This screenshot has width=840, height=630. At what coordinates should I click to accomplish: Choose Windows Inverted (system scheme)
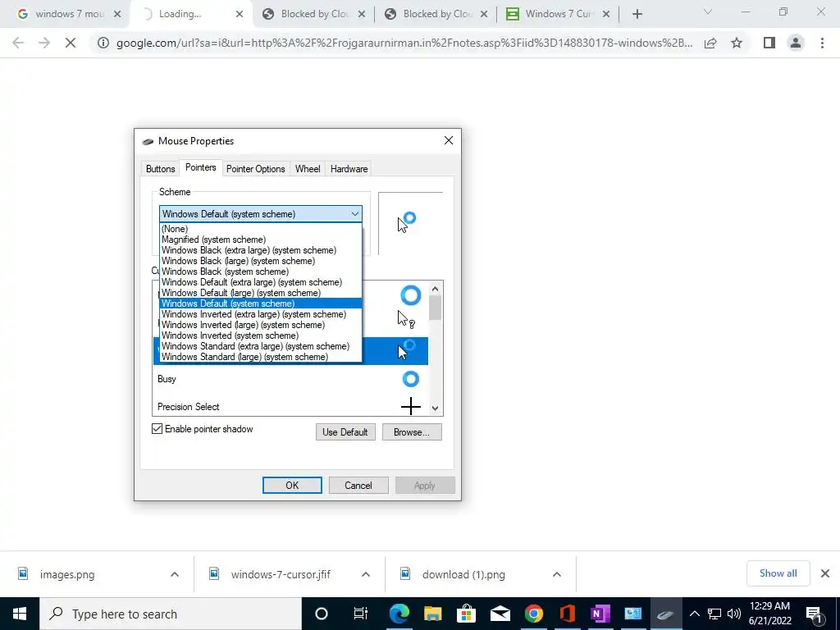coord(260,336)
